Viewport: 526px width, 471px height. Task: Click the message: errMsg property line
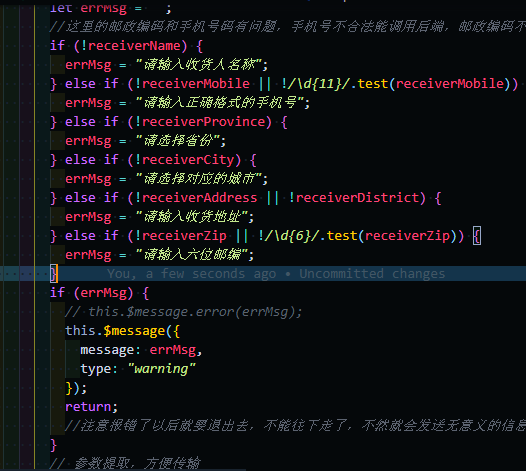(x=141, y=350)
